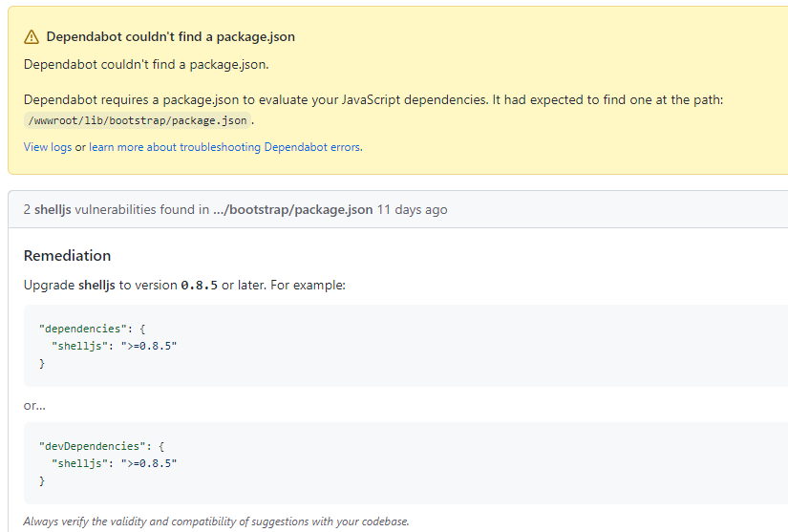This screenshot has width=788, height=532.
Task: Click the '11 days ago' timestamp
Action: tap(412, 209)
